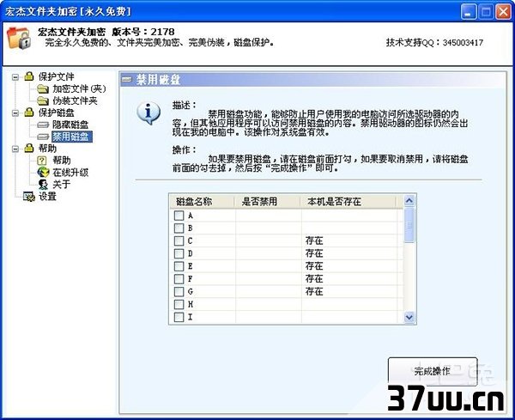The height and width of the screenshot is (420, 515).
Task: Close the 宏杰文件夹加密 window
Action: tap(503, 12)
